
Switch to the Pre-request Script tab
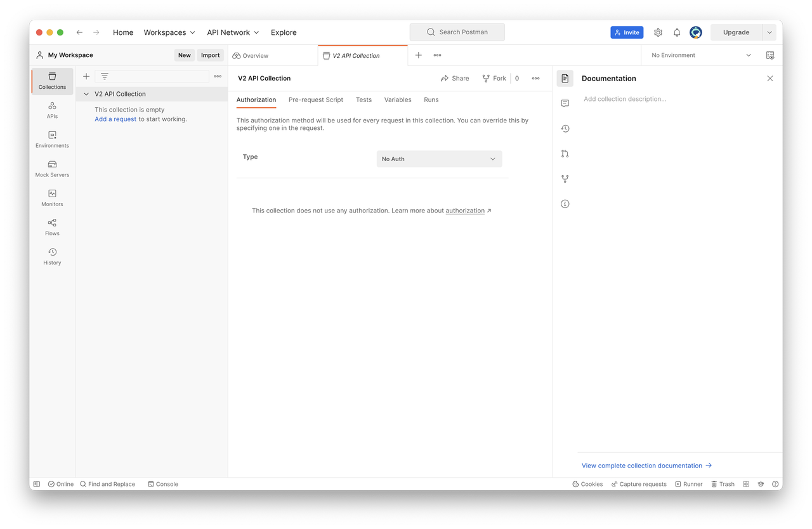(x=316, y=100)
